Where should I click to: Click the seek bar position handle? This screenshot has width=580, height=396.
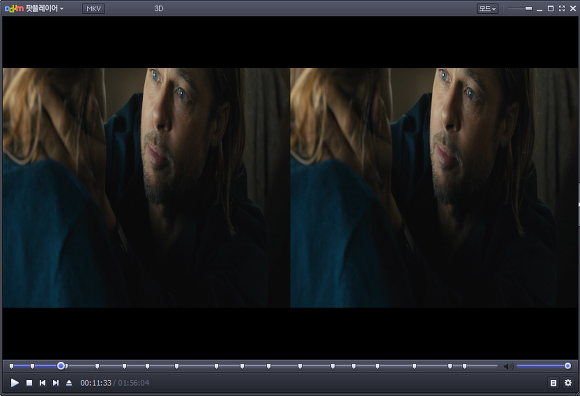[x=61, y=366]
